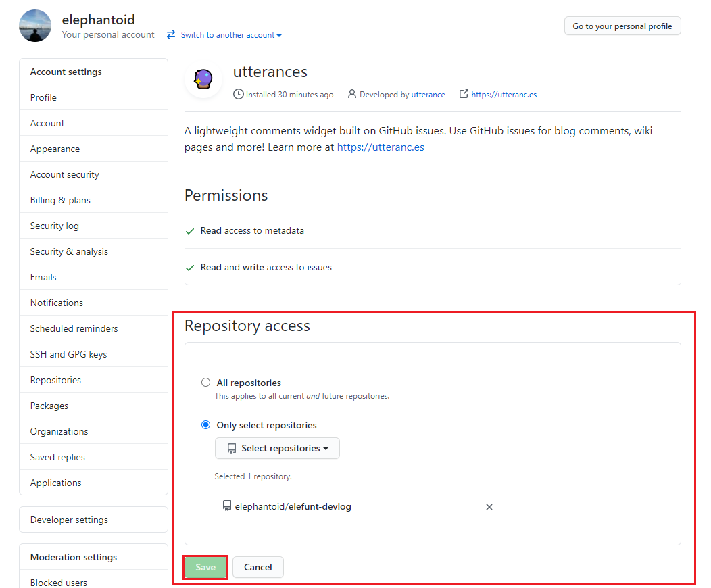The image size is (711, 588).
Task: Click the elephantoid profile avatar picture
Action: pos(35,26)
